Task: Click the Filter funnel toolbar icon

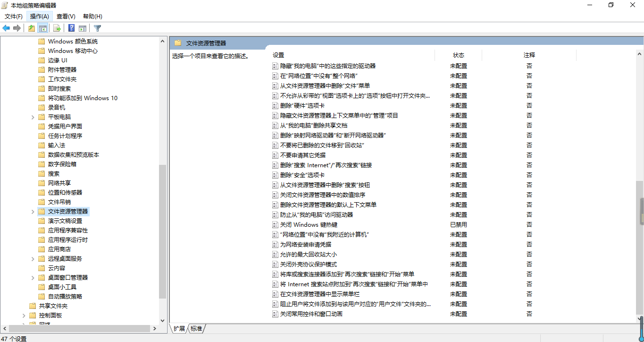Action: click(98, 28)
